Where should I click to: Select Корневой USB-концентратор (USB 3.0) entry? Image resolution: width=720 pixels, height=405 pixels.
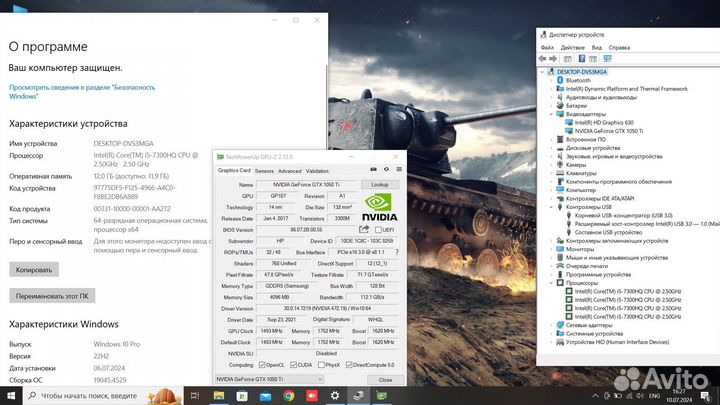coord(624,215)
